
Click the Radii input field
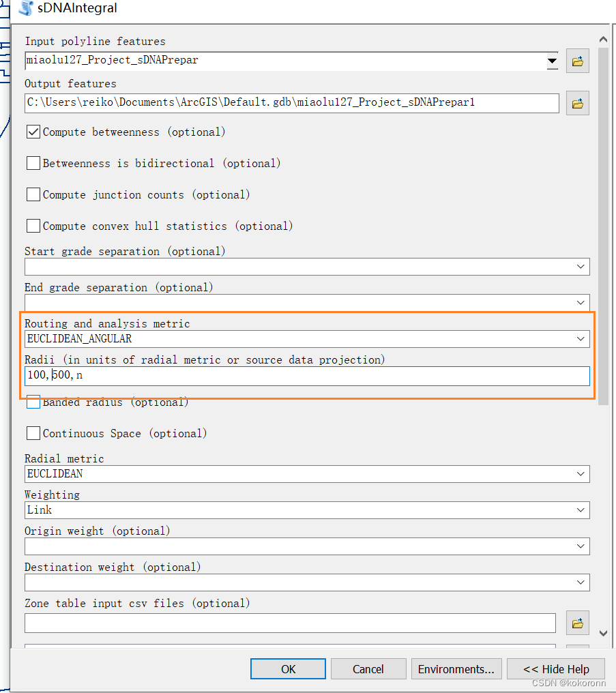coord(307,375)
